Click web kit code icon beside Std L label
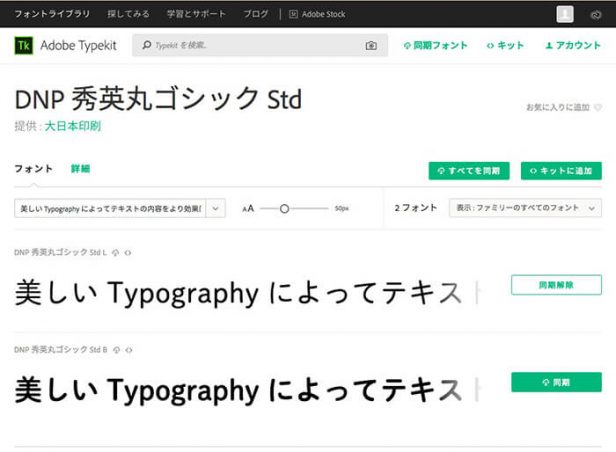The height and width of the screenshot is (452, 616). coord(128,253)
